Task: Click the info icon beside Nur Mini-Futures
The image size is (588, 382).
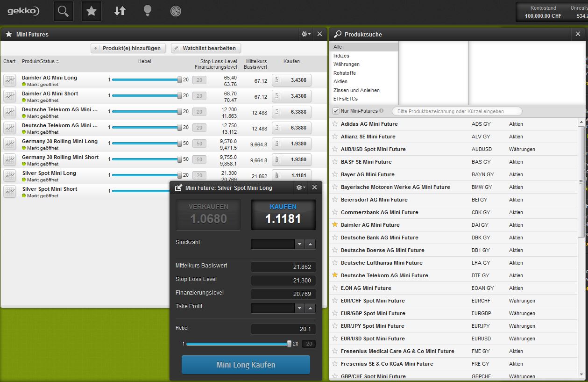Action: (382, 111)
